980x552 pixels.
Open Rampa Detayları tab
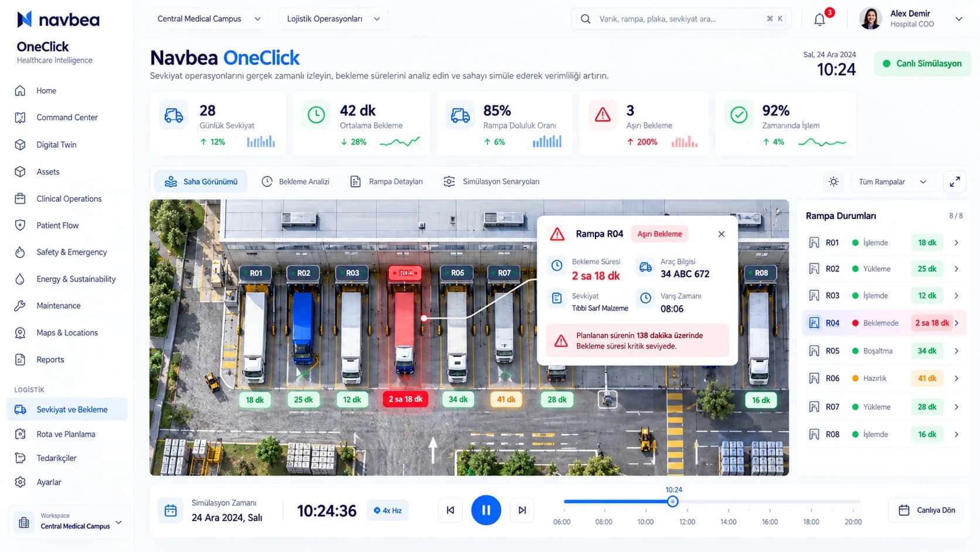tap(386, 182)
